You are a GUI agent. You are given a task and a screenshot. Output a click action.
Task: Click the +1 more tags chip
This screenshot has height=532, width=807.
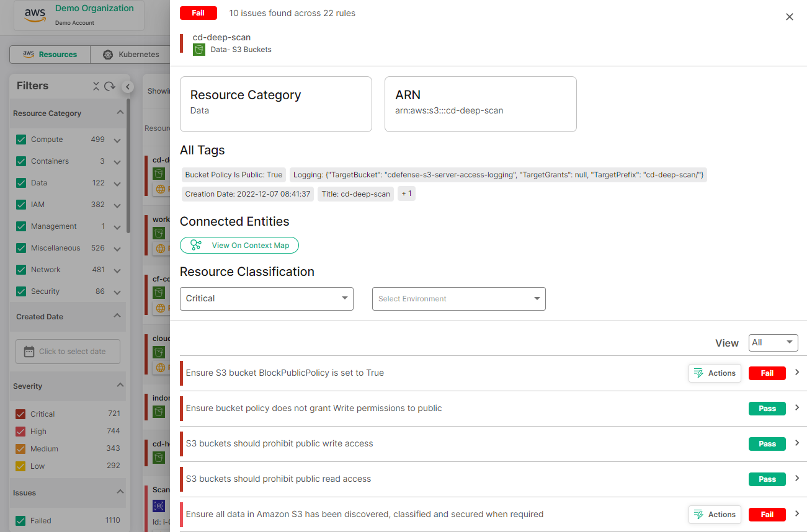[x=406, y=193]
